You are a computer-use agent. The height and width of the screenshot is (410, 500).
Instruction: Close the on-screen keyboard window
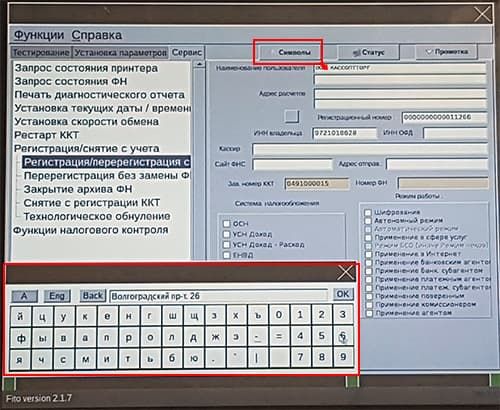click(345, 273)
